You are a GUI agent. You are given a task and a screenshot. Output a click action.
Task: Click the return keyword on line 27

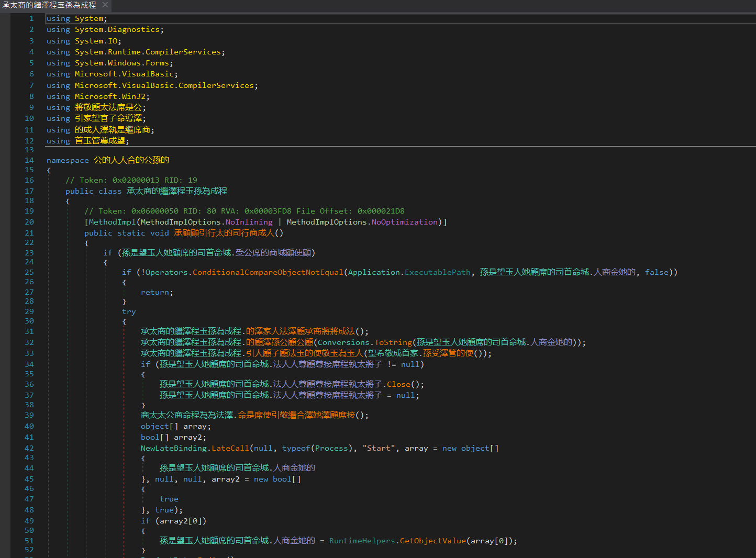[x=155, y=292]
